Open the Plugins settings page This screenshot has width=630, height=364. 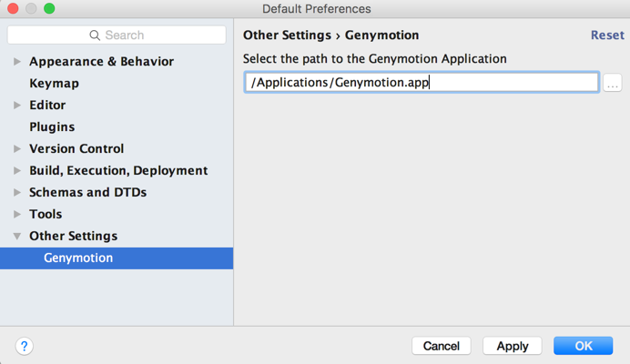click(x=52, y=127)
